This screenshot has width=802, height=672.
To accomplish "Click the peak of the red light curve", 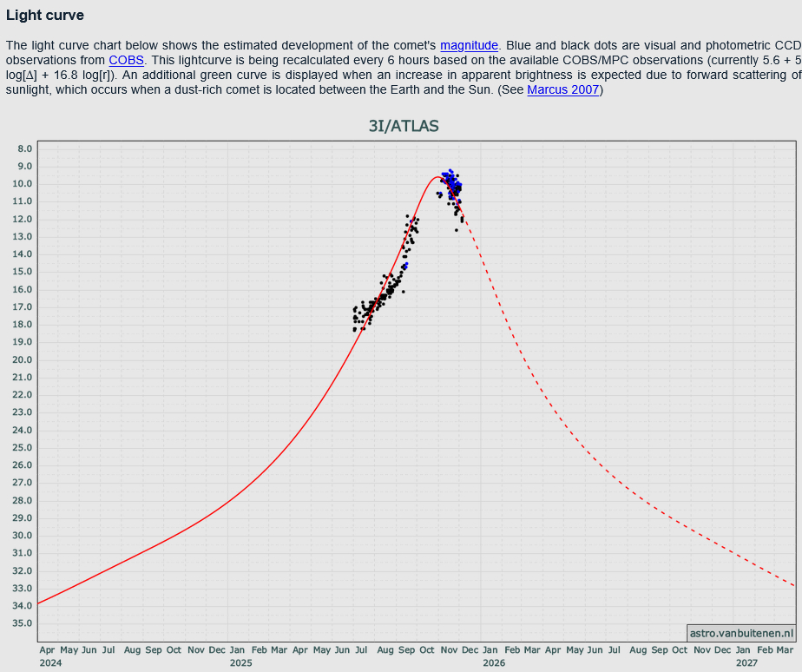I will 437,177.
